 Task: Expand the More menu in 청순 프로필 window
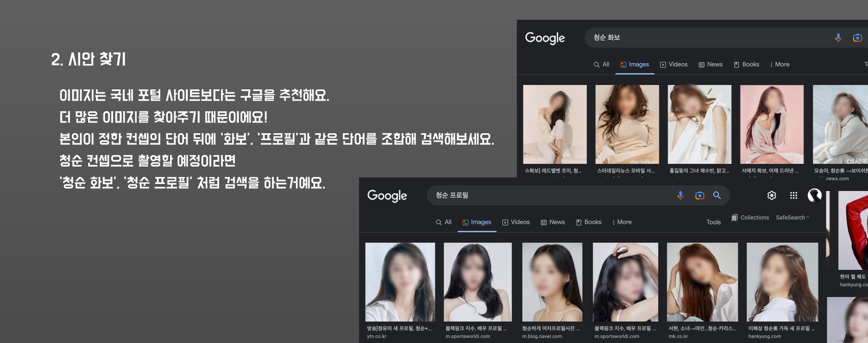(622, 222)
